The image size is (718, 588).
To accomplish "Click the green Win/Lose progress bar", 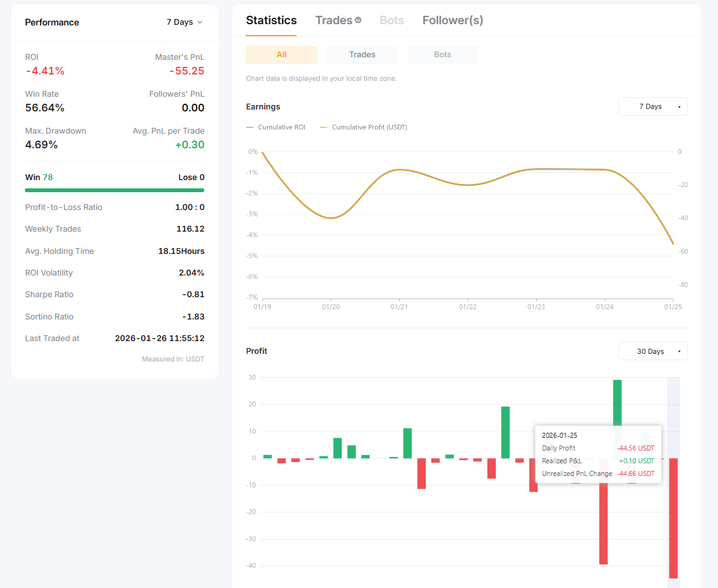I will (115, 190).
